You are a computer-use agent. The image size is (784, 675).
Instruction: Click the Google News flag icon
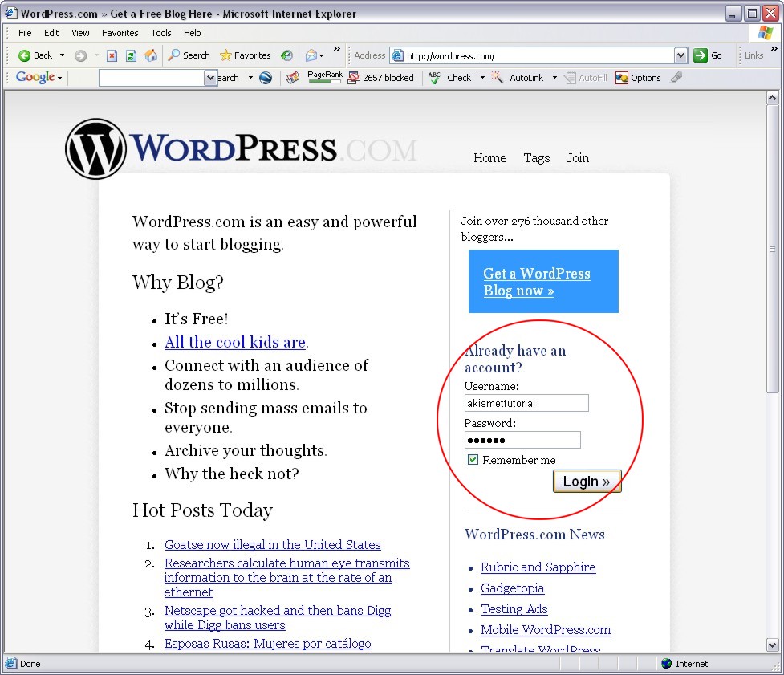click(x=293, y=78)
